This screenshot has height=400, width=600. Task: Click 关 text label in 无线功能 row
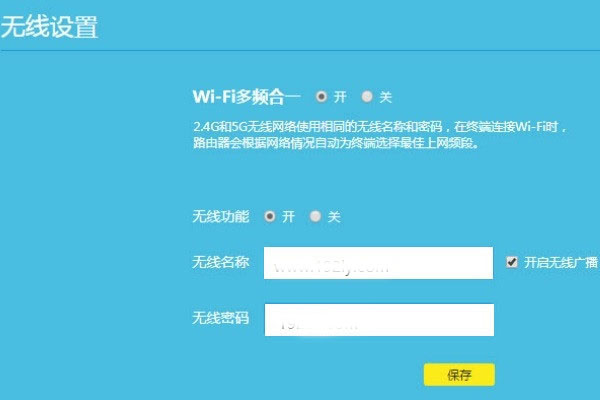click(x=334, y=217)
